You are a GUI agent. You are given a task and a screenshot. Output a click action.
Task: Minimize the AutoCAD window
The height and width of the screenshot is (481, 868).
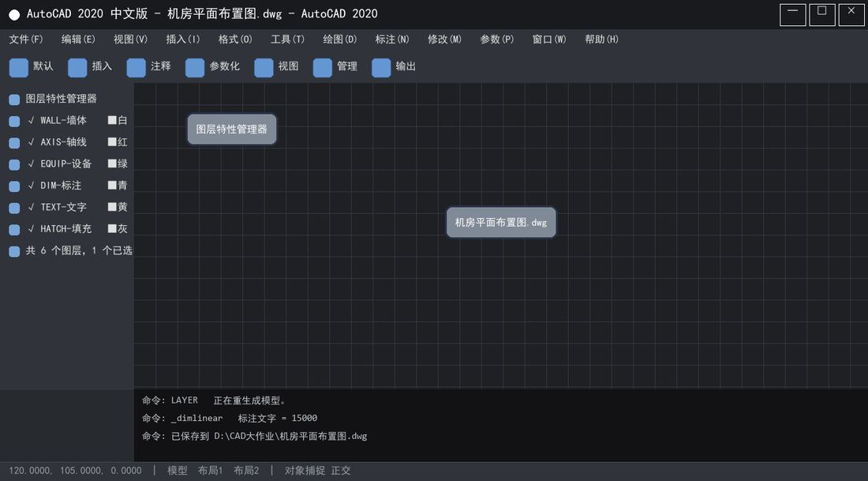pos(793,15)
